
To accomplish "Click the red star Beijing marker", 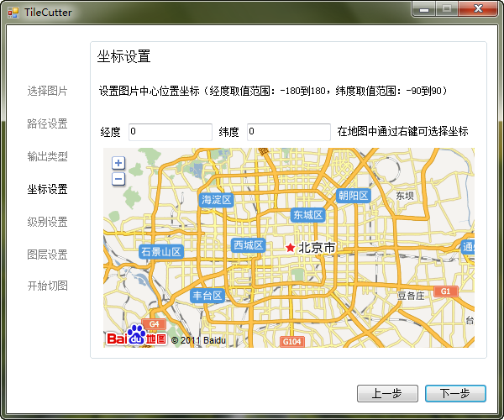I will point(291,248).
